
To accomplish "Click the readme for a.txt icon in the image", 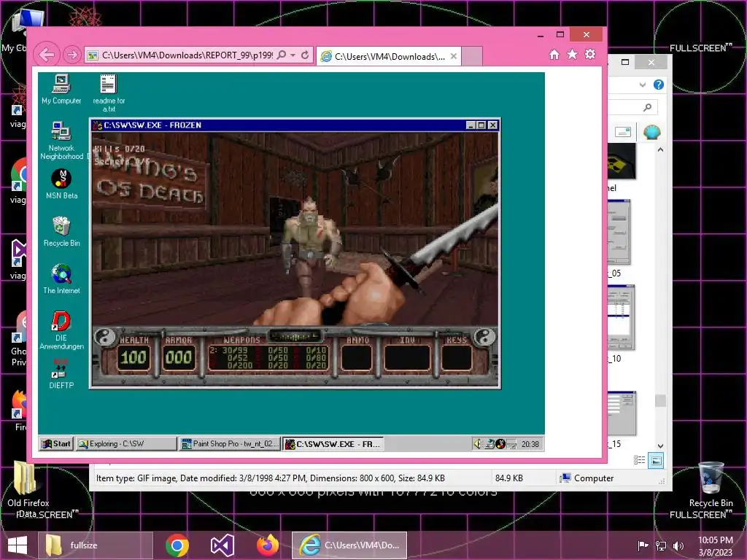I will [x=109, y=93].
